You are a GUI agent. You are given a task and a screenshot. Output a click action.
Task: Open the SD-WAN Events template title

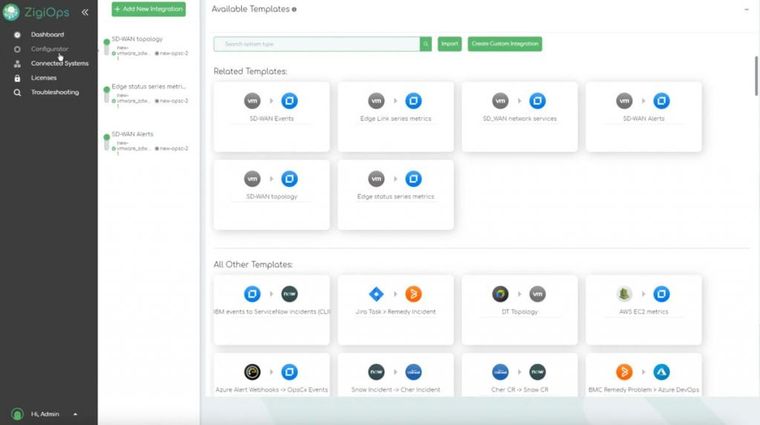click(x=271, y=119)
